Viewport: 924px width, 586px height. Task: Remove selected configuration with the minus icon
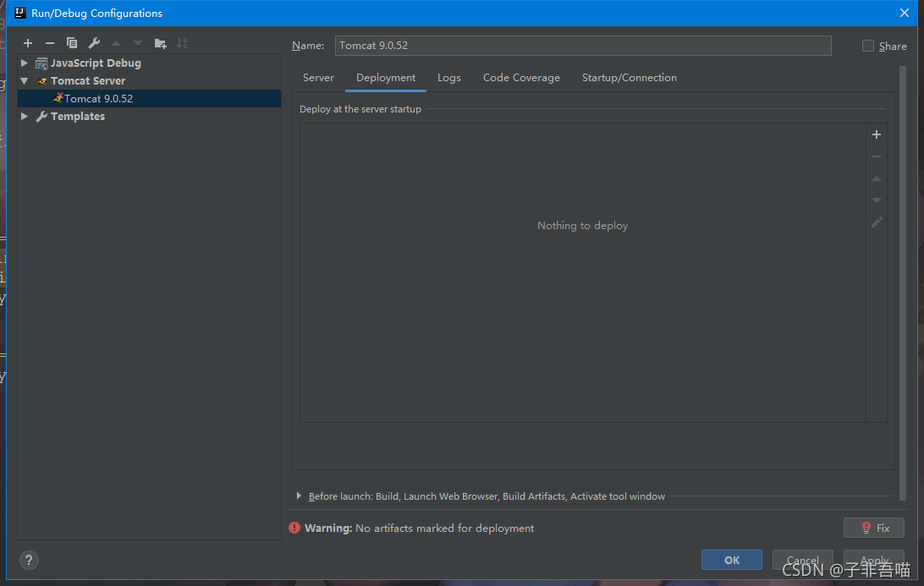click(x=49, y=43)
